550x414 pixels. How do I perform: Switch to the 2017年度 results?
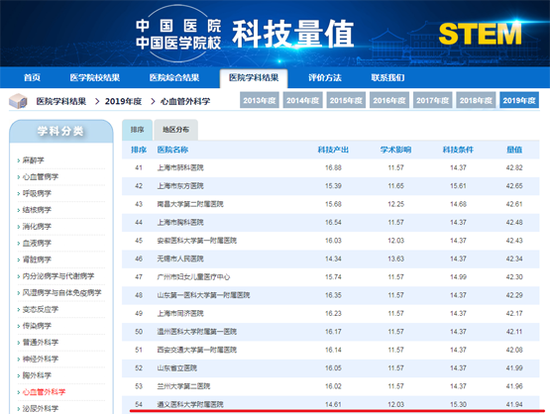pos(432,100)
